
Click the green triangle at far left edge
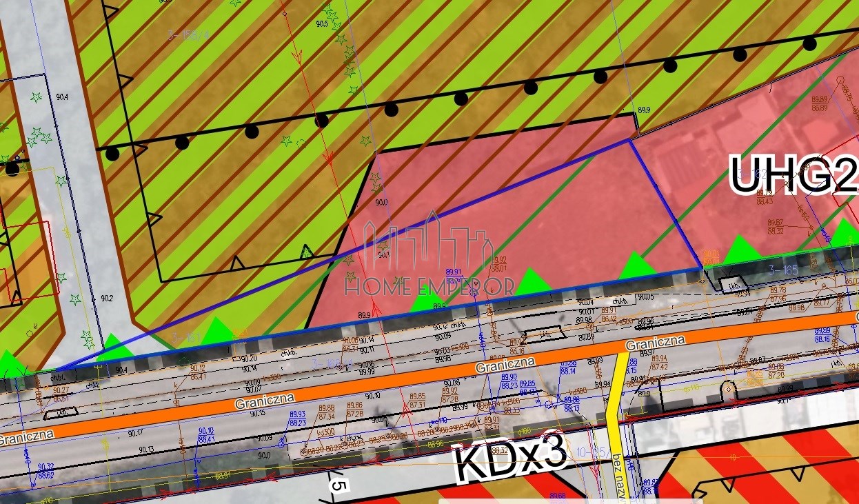[8, 365]
